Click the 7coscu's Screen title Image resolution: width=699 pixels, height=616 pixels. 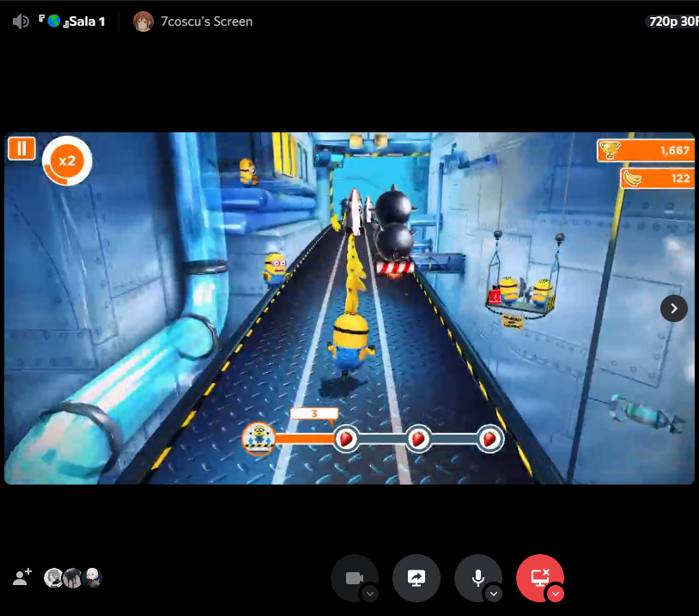click(206, 21)
